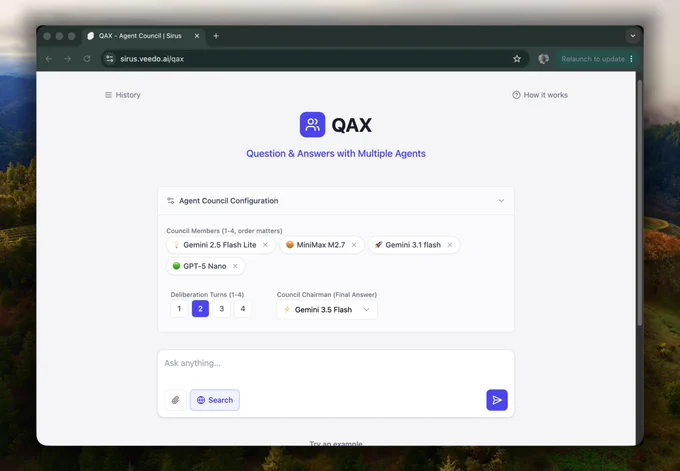
Task: Open the History sidebar menu
Action: 122,95
